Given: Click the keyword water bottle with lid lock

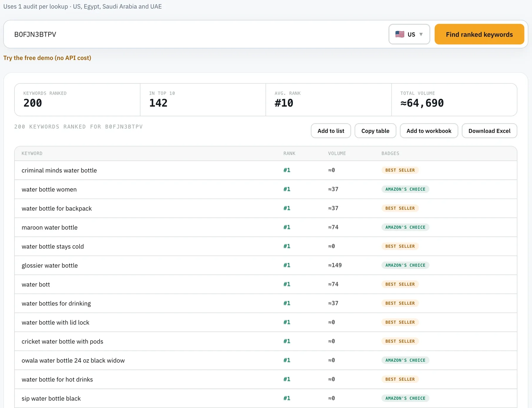Looking at the screenshot, I should pos(55,323).
